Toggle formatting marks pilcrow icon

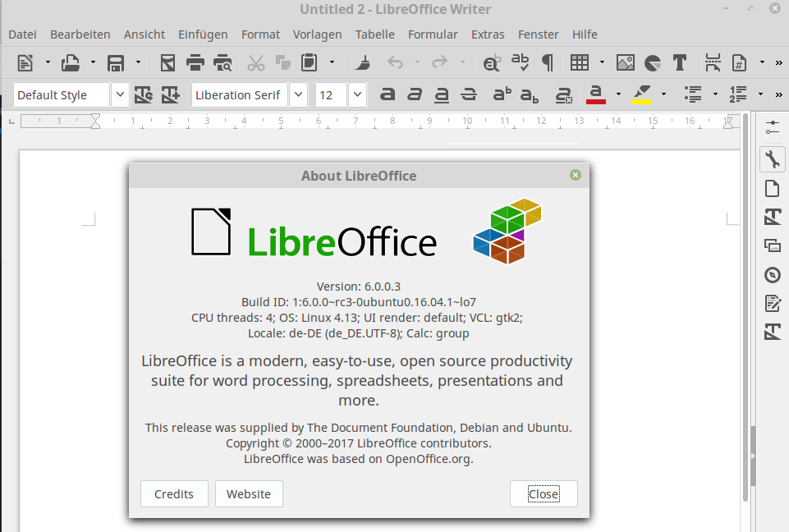pyautogui.click(x=548, y=63)
